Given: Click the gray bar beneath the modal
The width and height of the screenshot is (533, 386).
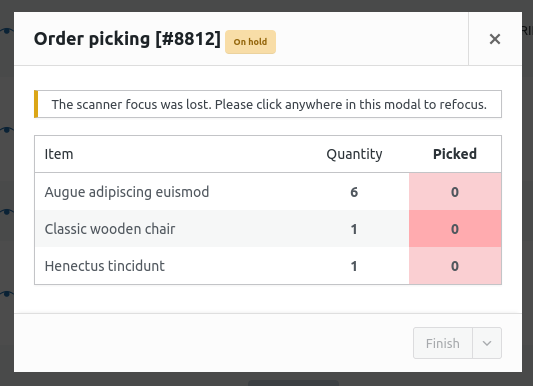Looking at the screenshot, I should point(293,383).
